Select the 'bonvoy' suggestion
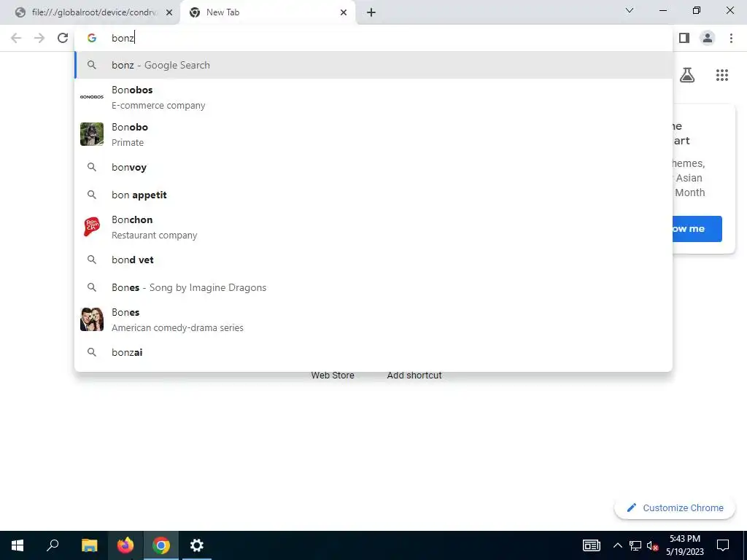747x560 pixels. (373, 167)
